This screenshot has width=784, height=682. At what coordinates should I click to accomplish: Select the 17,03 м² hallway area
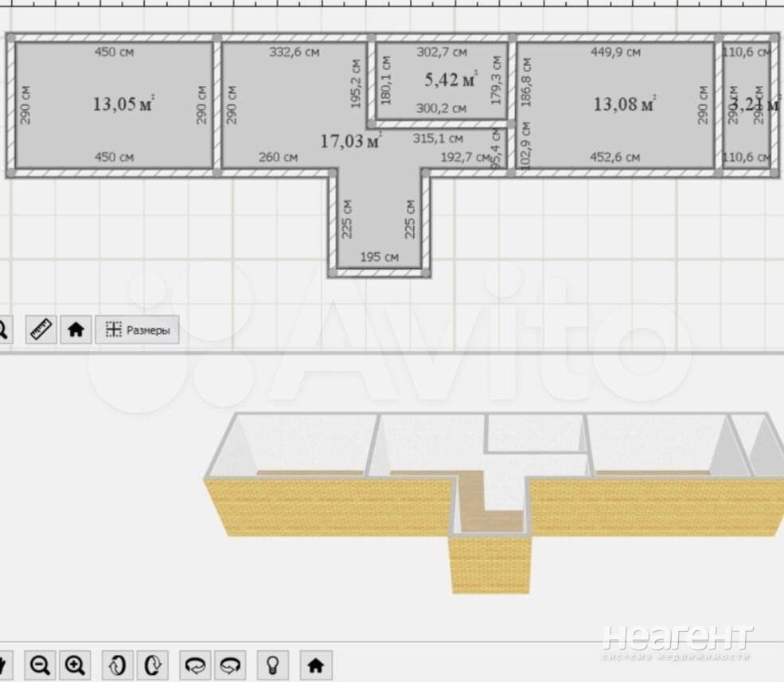click(350, 142)
